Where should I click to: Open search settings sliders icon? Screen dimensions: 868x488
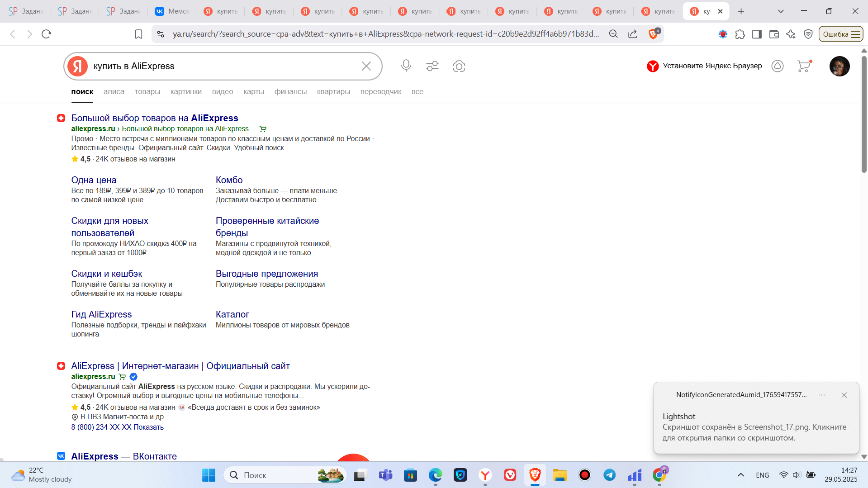pyautogui.click(x=432, y=66)
